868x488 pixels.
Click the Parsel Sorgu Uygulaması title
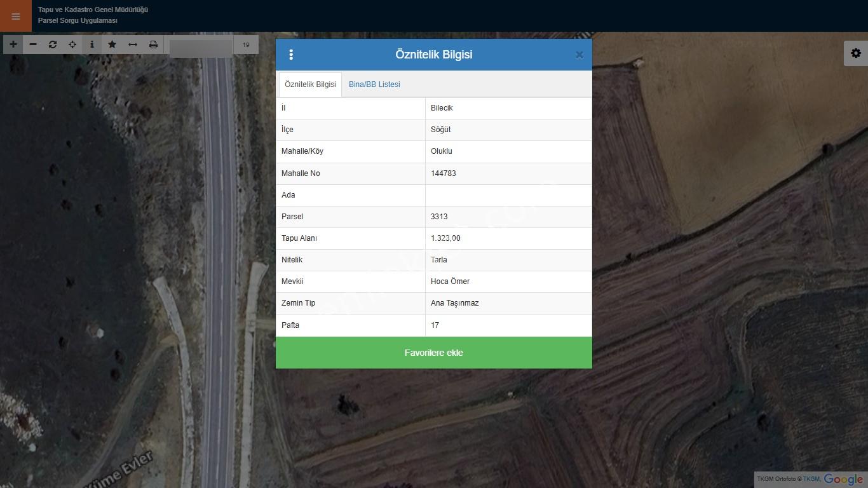click(78, 20)
